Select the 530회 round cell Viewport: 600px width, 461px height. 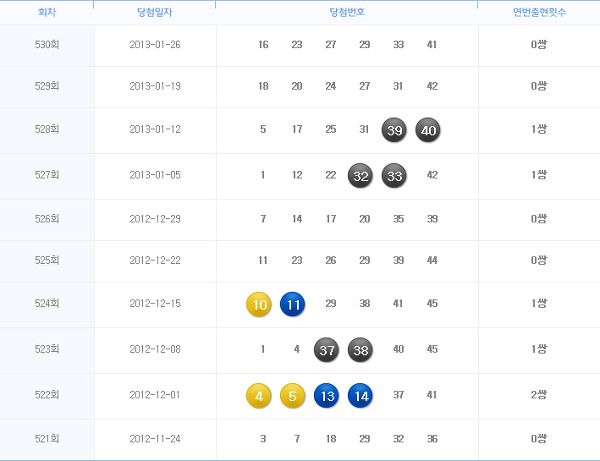pos(47,44)
